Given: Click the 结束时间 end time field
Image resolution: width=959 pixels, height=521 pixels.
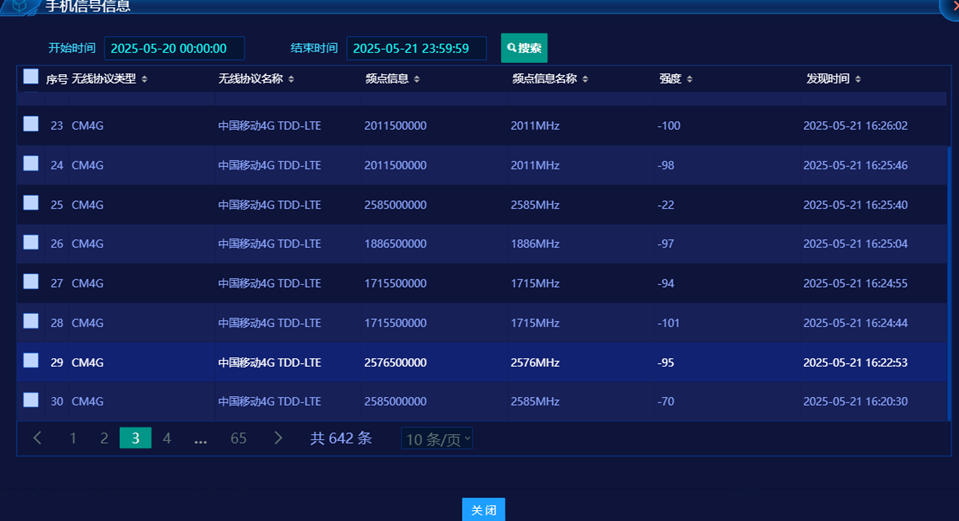Looking at the screenshot, I should point(417,48).
